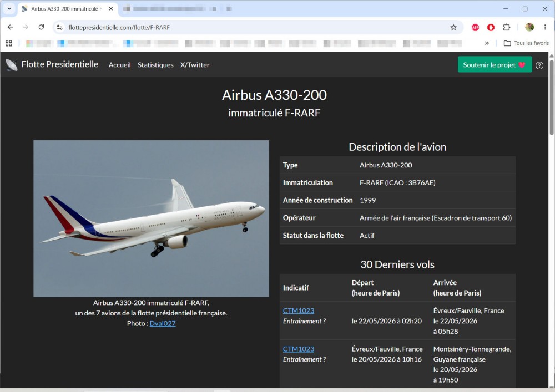Click the page vertical scrollbar thumb
The width and height of the screenshot is (555, 392).
[552, 97]
